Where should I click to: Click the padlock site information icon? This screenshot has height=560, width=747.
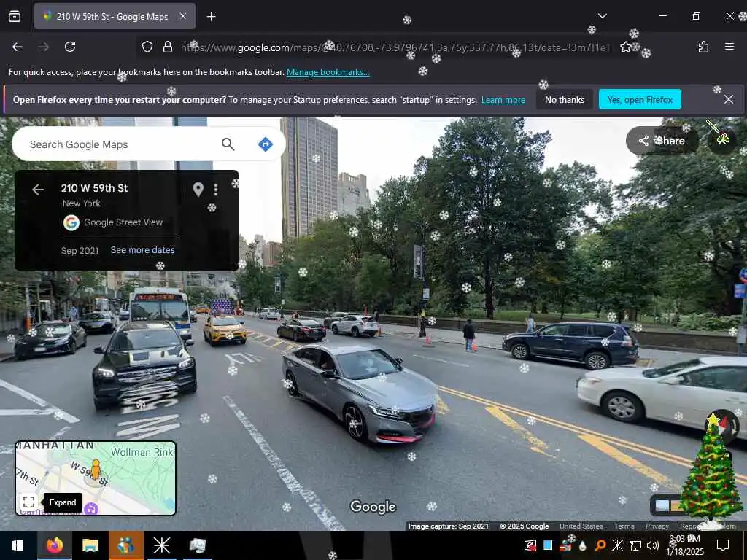coord(167,47)
